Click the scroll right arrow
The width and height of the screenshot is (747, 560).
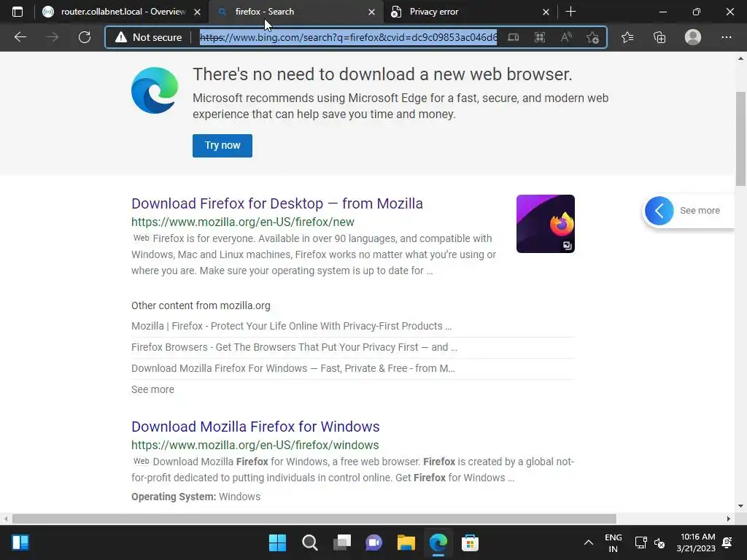coord(729,518)
